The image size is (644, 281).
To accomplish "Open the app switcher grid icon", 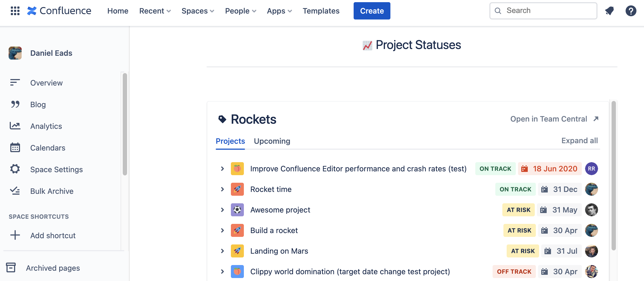I will point(15,11).
